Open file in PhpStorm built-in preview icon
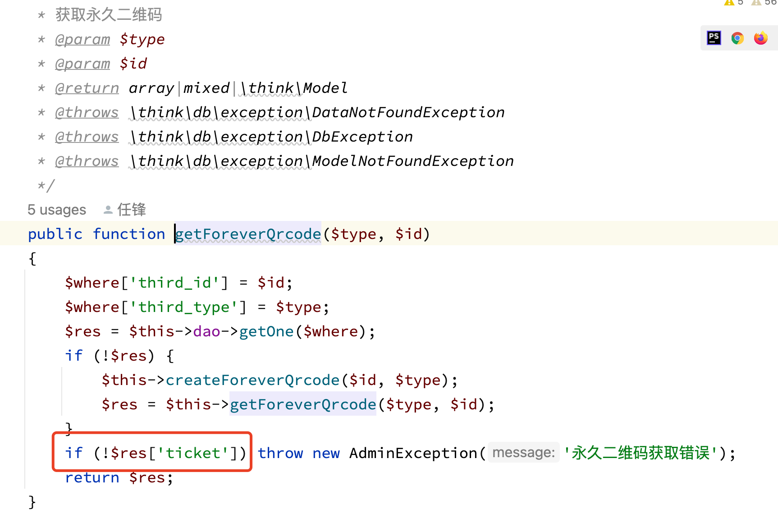 click(x=714, y=38)
